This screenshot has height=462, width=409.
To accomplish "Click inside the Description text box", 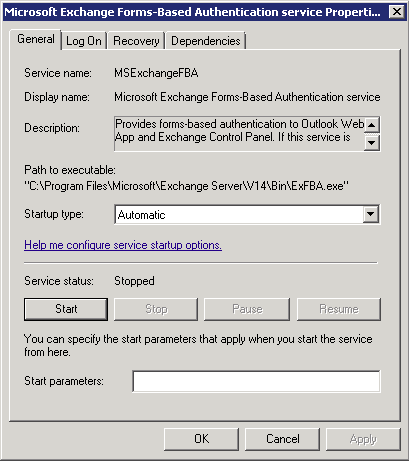I will tap(239, 134).
